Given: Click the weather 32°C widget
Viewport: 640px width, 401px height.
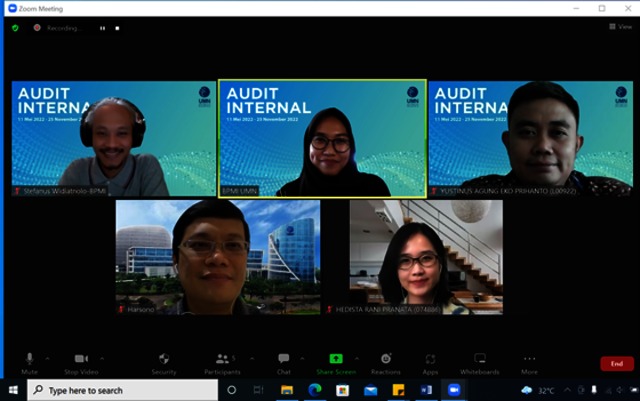Looking at the screenshot, I should pyautogui.click(x=538, y=391).
